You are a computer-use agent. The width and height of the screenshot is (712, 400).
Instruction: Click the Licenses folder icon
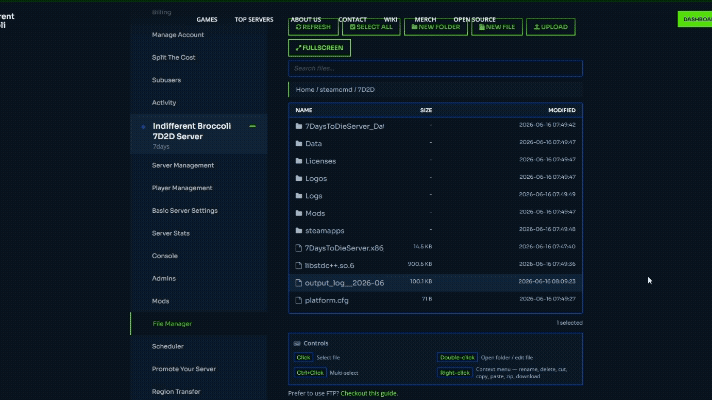coord(299,161)
